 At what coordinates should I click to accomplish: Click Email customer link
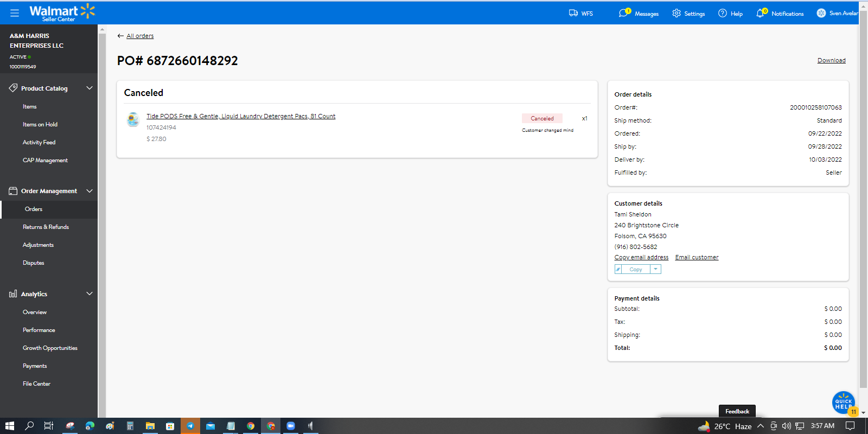[x=697, y=257]
